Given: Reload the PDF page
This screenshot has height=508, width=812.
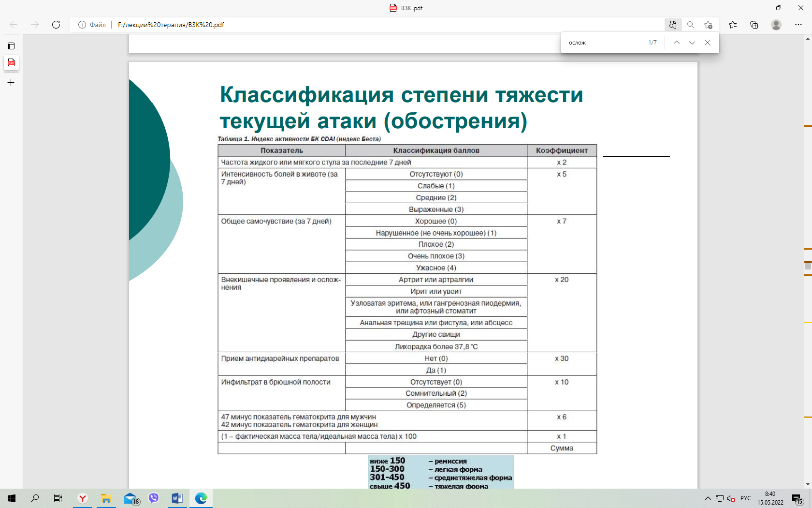Looking at the screenshot, I should [x=56, y=25].
